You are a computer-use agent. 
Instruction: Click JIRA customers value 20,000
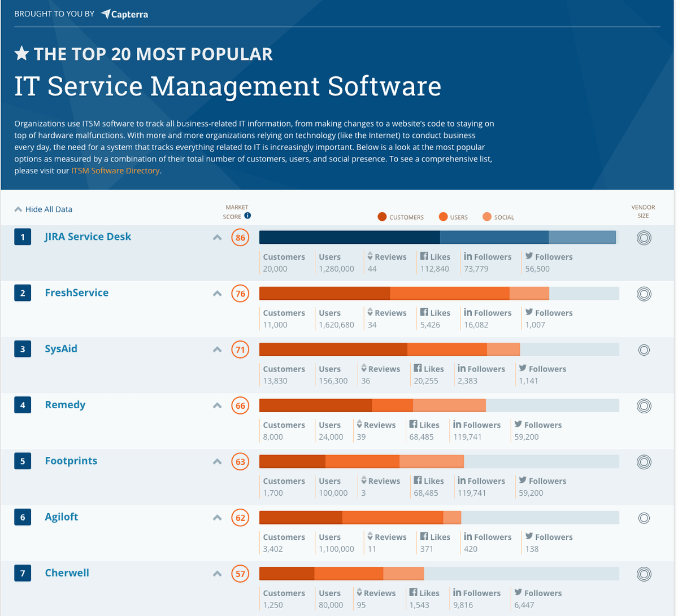tap(275, 269)
